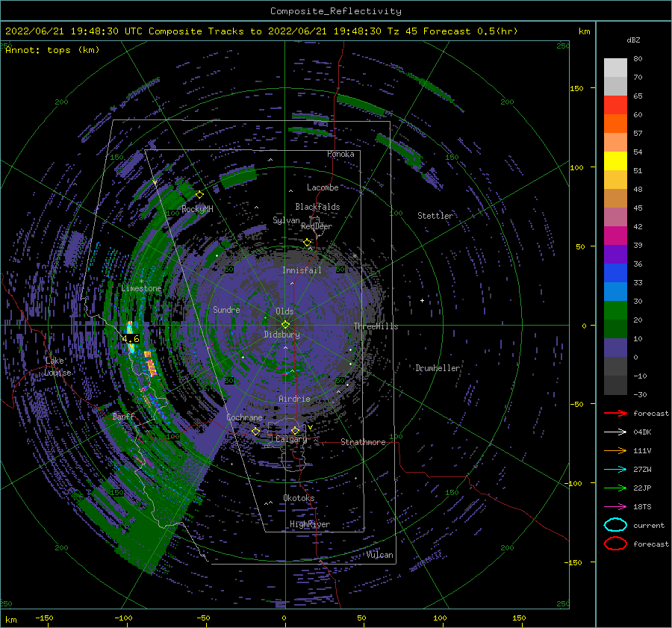Viewport: 672px width, 628px height.
Task: Click the RedDeer city label
Action: point(317,226)
